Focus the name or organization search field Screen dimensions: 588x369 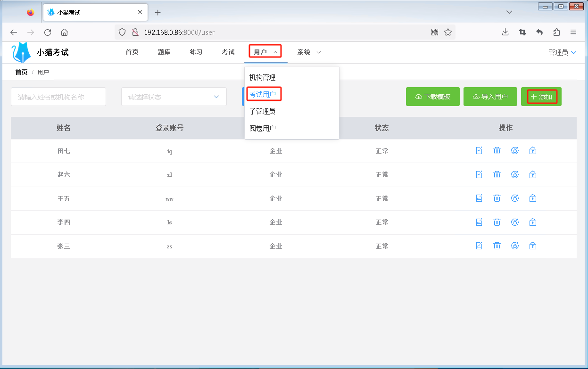(x=58, y=97)
